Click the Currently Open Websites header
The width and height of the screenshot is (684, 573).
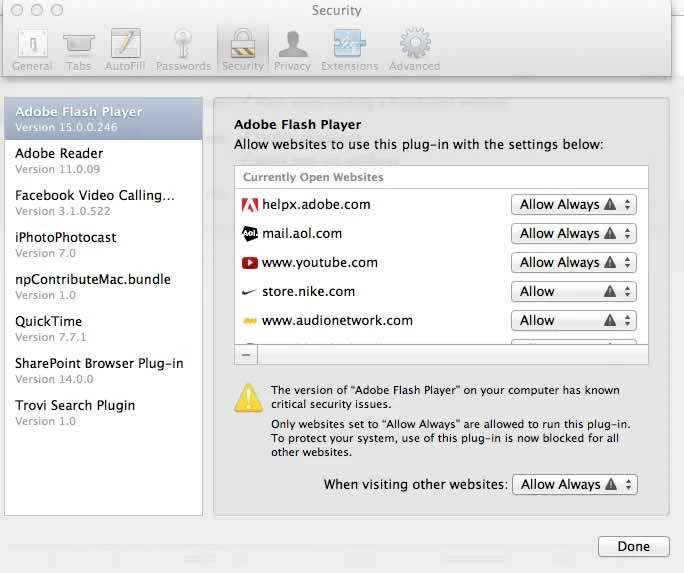(x=313, y=177)
